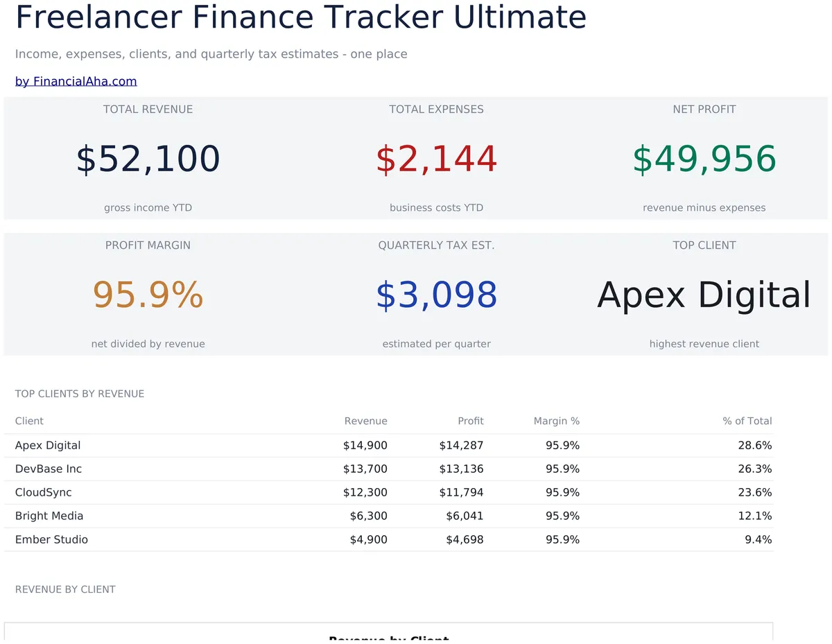Click the TOP CLIENT card label
Viewport: 832px width, 644px height.
click(x=704, y=245)
